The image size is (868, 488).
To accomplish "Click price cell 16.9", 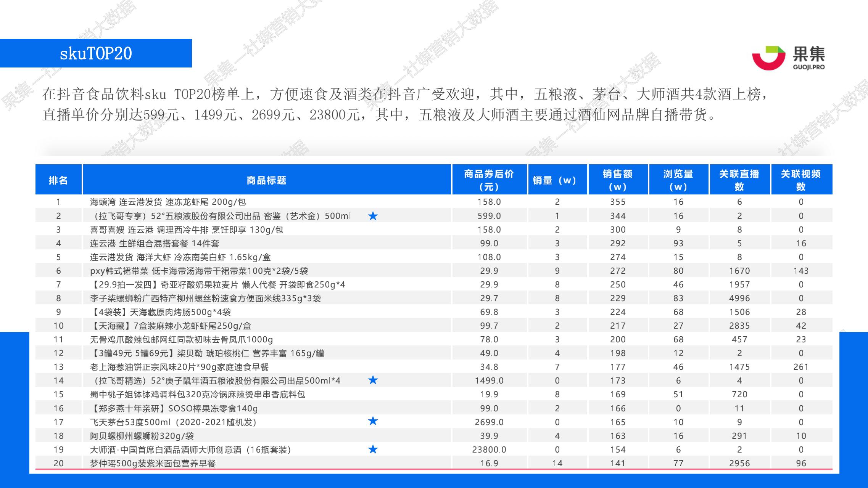I will pyautogui.click(x=489, y=464).
